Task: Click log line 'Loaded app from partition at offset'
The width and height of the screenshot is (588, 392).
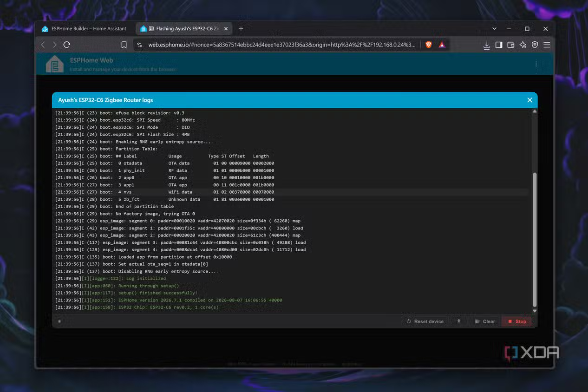Action: [x=143, y=257]
